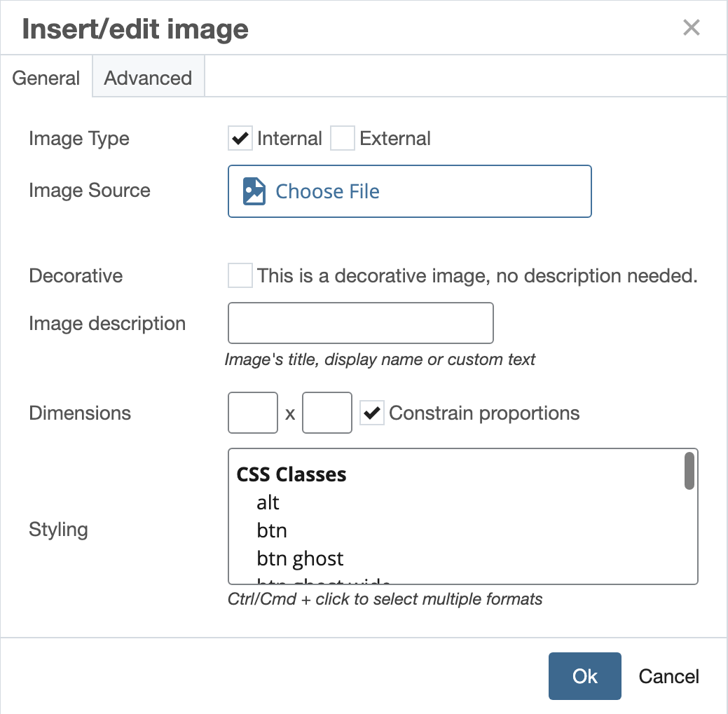Select the btn CSS class

pos(272,530)
